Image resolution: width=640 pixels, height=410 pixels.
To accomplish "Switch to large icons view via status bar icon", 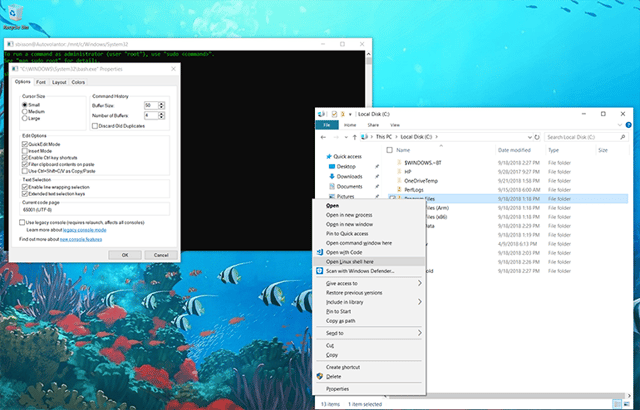I will coord(627,404).
